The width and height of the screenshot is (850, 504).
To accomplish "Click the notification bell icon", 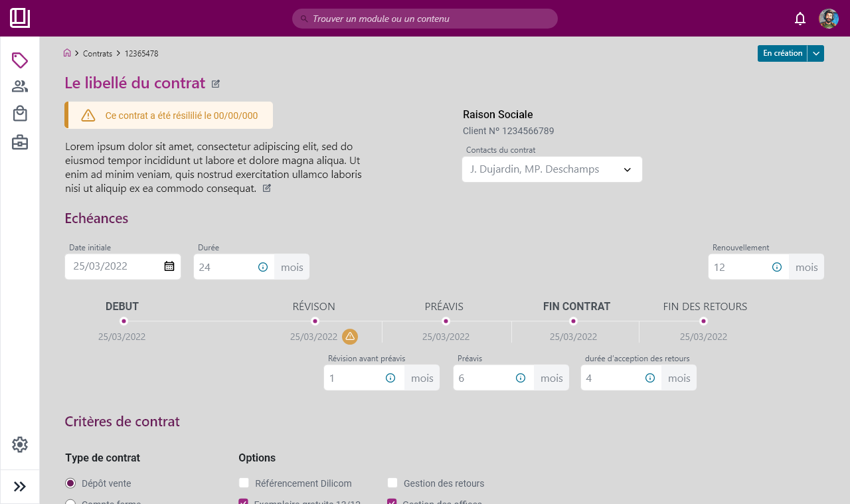I will [800, 19].
